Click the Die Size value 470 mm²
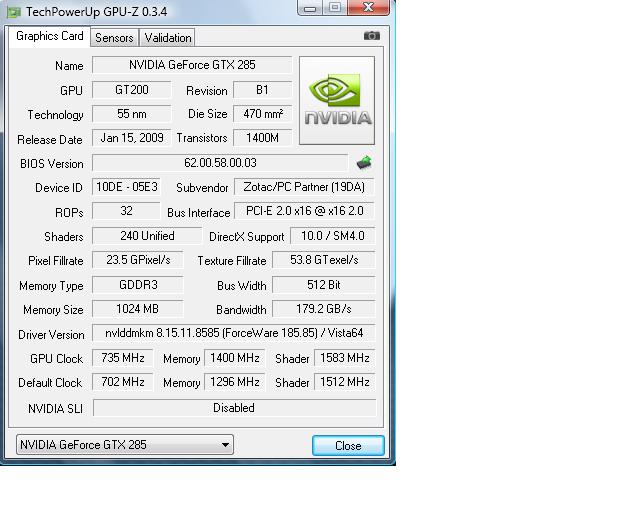Viewport: 640px width, 512px height. tap(262, 114)
